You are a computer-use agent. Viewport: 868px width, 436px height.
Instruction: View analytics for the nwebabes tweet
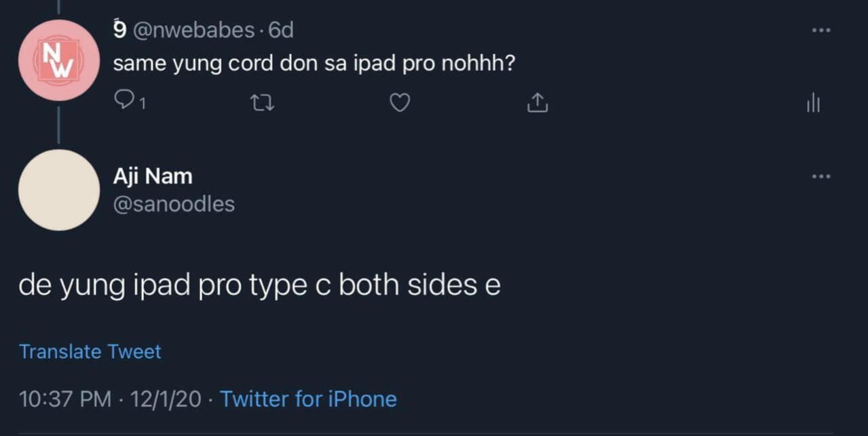tap(813, 103)
